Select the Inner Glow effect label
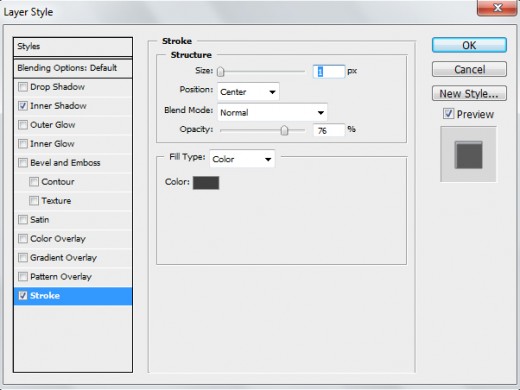The width and height of the screenshot is (520, 390). [x=52, y=144]
